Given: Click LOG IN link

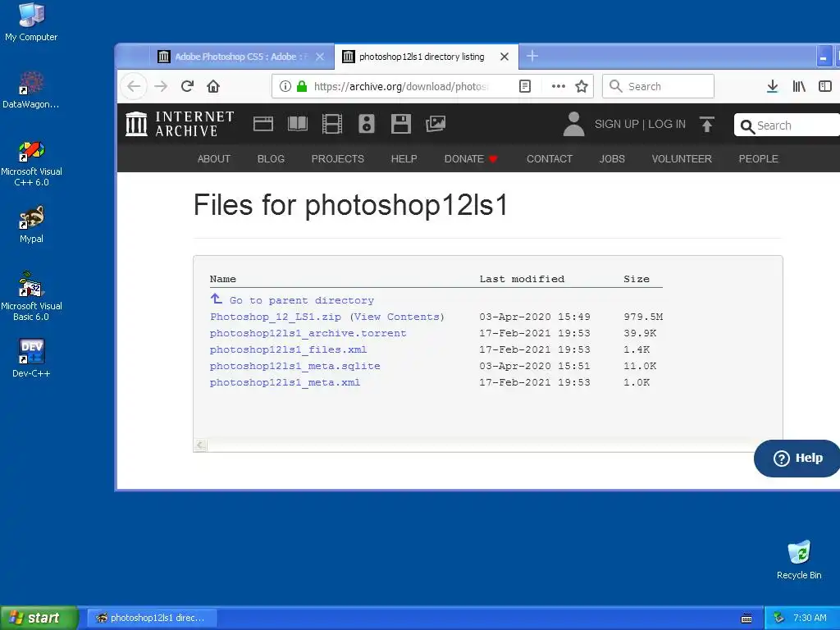Looking at the screenshot, I should [x=667, y=124].
